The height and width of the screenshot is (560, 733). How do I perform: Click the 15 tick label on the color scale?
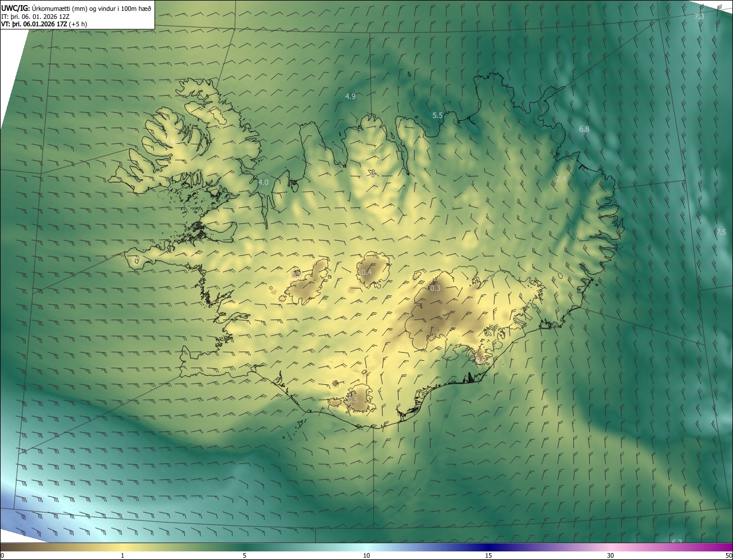[488, 556]
